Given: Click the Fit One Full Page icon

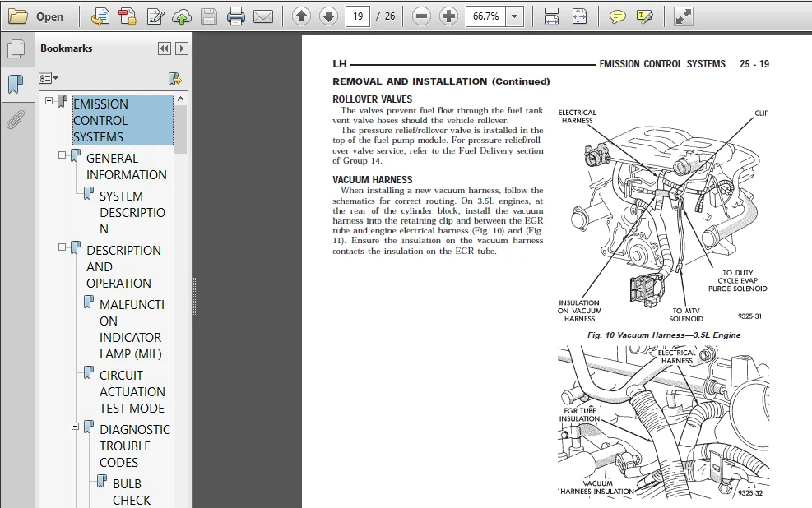Looking at the screenshot, I should coord(579,16).
